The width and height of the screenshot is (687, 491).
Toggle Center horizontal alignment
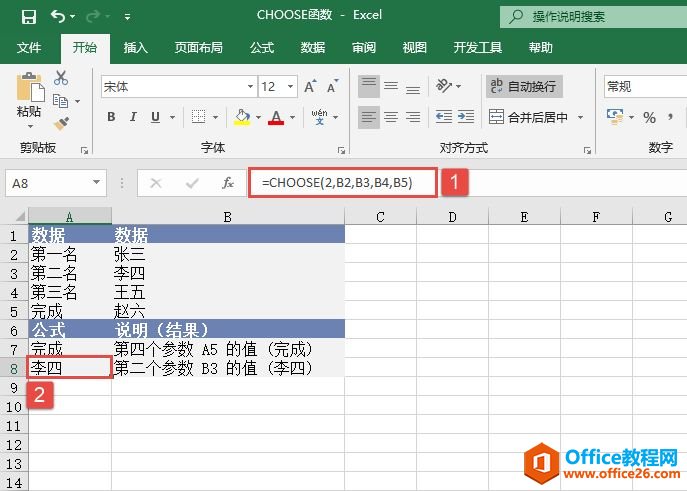pyautogui.click(x=391, y=117)
